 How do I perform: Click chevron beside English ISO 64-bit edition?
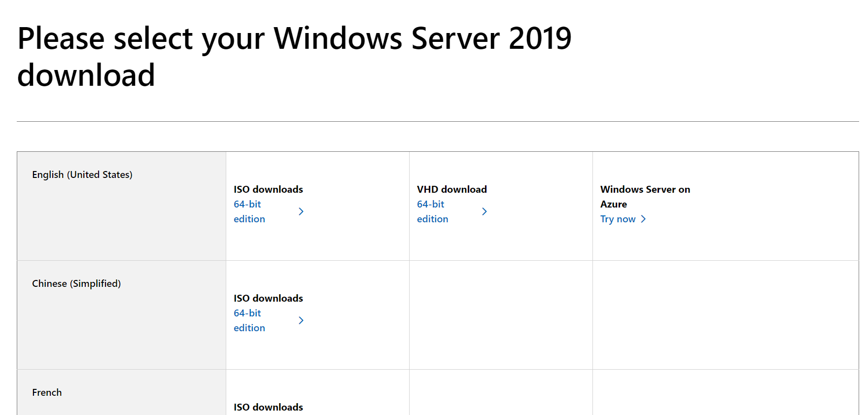coord(301,211)
